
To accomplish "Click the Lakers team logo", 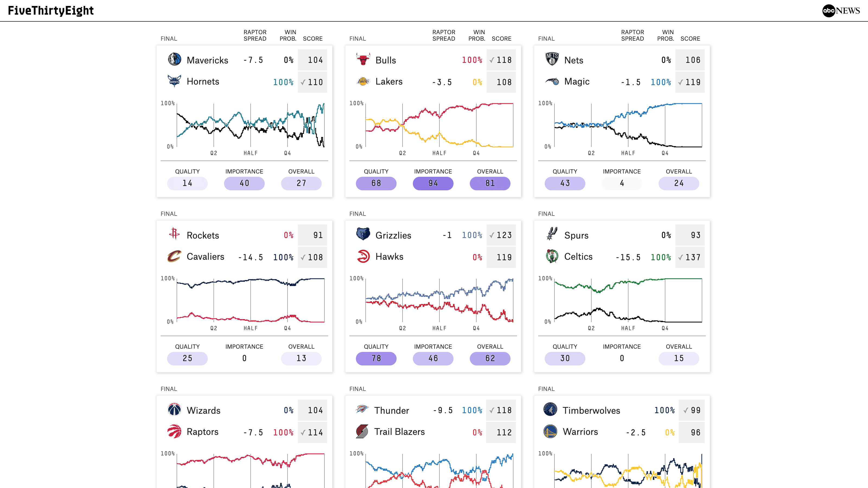I will pyautogui.click(x=363, y=82).
